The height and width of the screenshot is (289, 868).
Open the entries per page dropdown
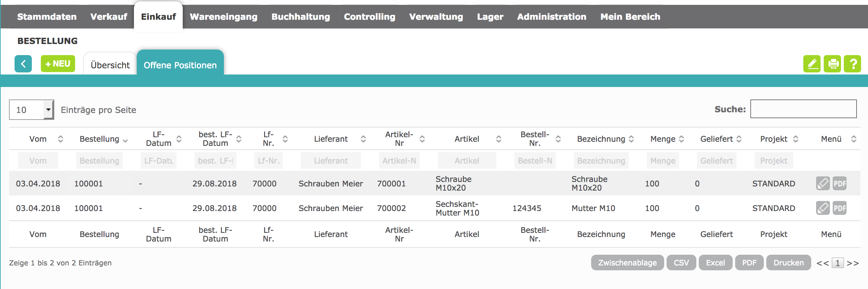coord(31,110)
